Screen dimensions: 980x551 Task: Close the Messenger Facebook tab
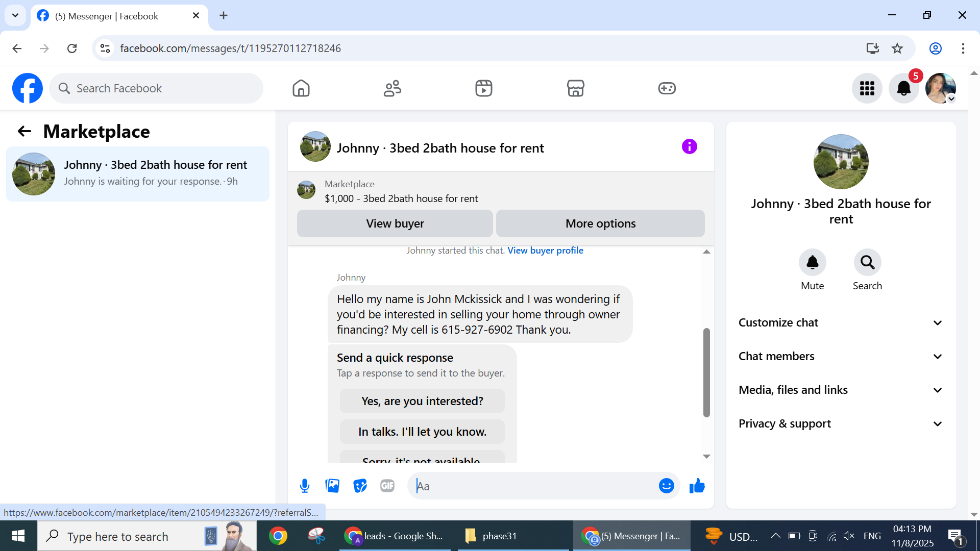pos(196,16)
